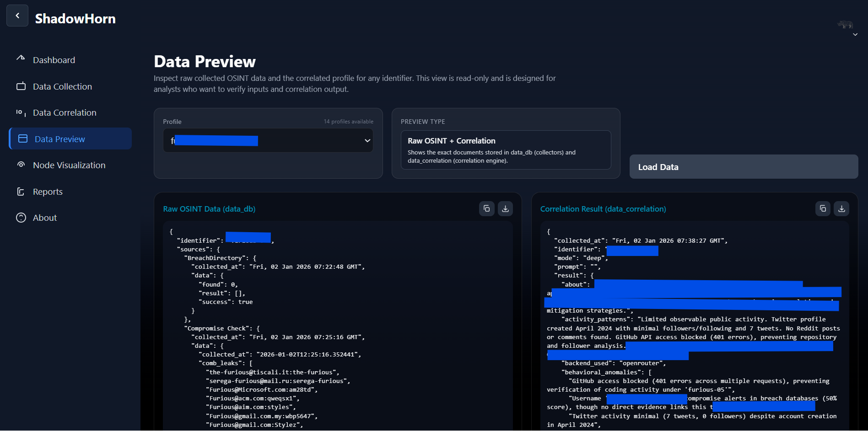Click the ShadowHorn app title
The image size is (868, 431).
click(75, 19)
